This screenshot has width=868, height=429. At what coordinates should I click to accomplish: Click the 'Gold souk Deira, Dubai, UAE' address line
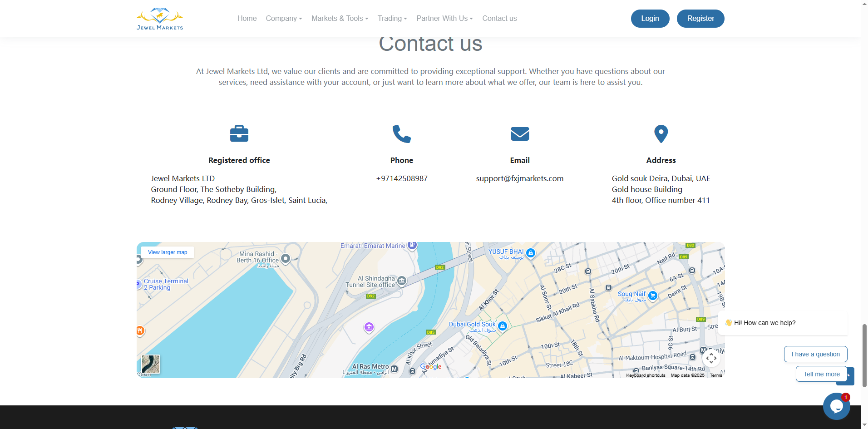pyautogui.click(x=661, y=178)
